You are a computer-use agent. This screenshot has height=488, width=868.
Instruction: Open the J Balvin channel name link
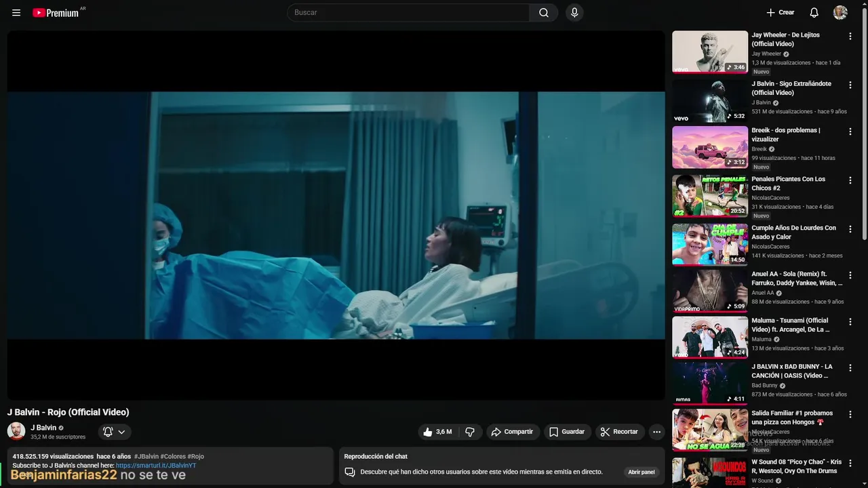click(43, 428)
